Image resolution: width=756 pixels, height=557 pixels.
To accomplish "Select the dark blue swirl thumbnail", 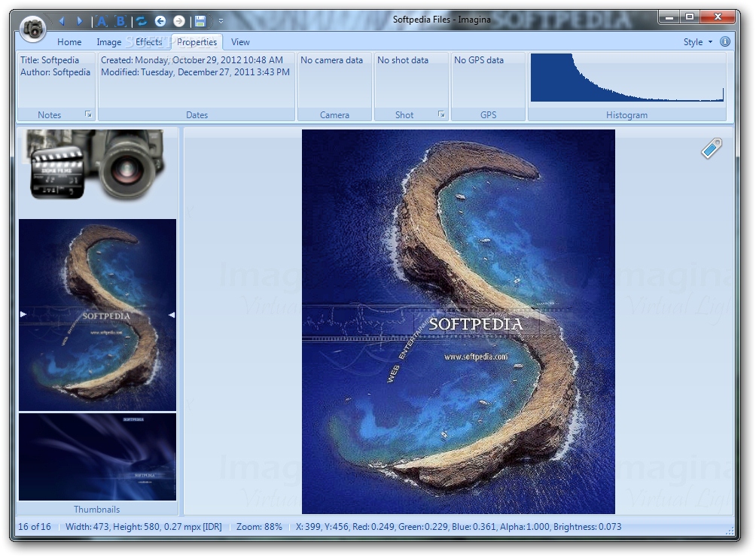I will coord(97,457).
